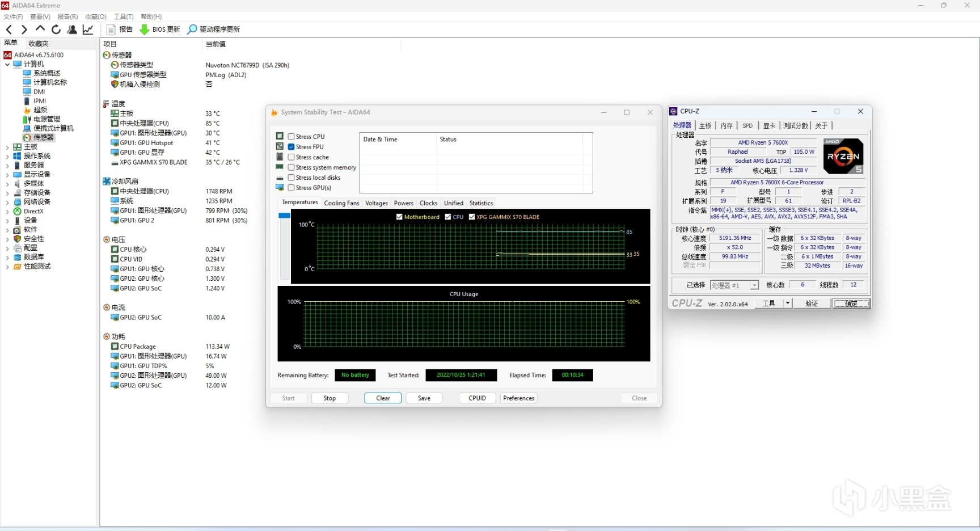Click the blue graph scale slider bar
Image resolution: width=980 pixels, height=531 pixels.
pos(284,216)
